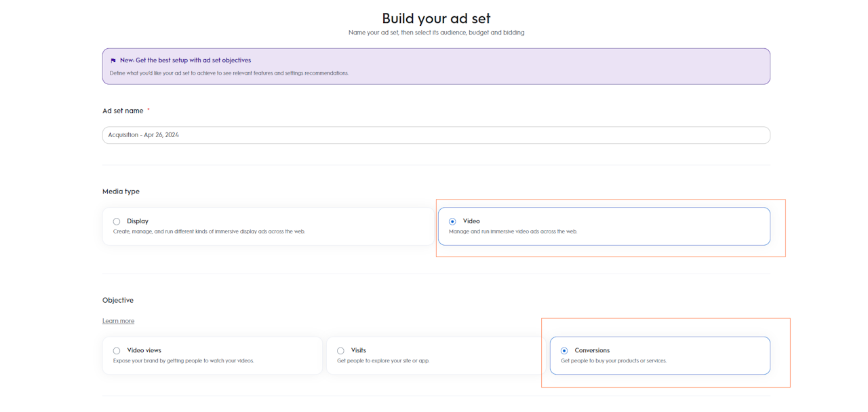Click the 'Objective' section label

(x=118, y=300)
